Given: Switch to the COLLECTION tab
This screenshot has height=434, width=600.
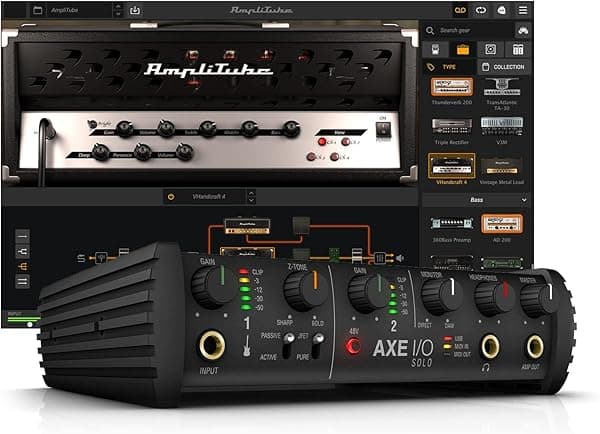Looking at the screenshot, I should [x=504, y=67].
